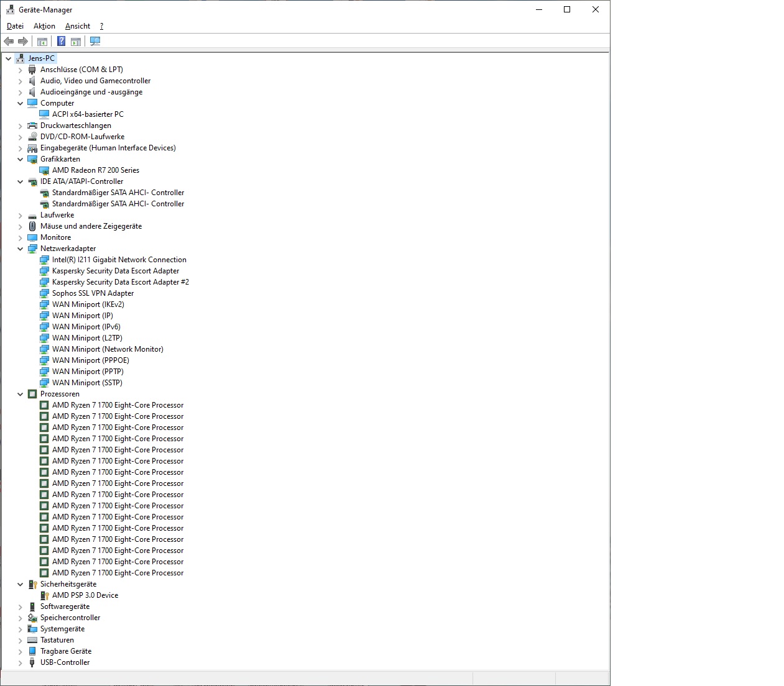Screen dimensions: 784x686
Task: Click the Tastaturen keyboard icon
Action: click(x=32, y=640)
